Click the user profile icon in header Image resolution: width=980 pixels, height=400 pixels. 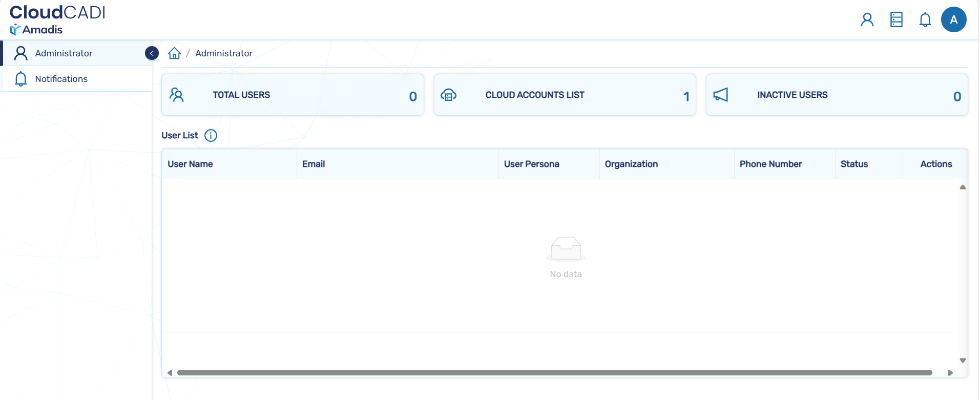(x=867, y=20)
